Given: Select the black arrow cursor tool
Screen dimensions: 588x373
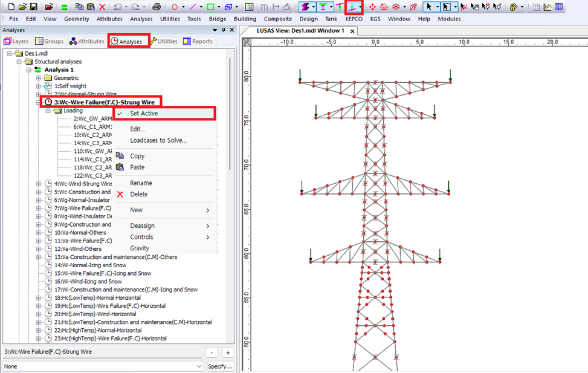Looking at the screenshot, I should tap(428, 7).
